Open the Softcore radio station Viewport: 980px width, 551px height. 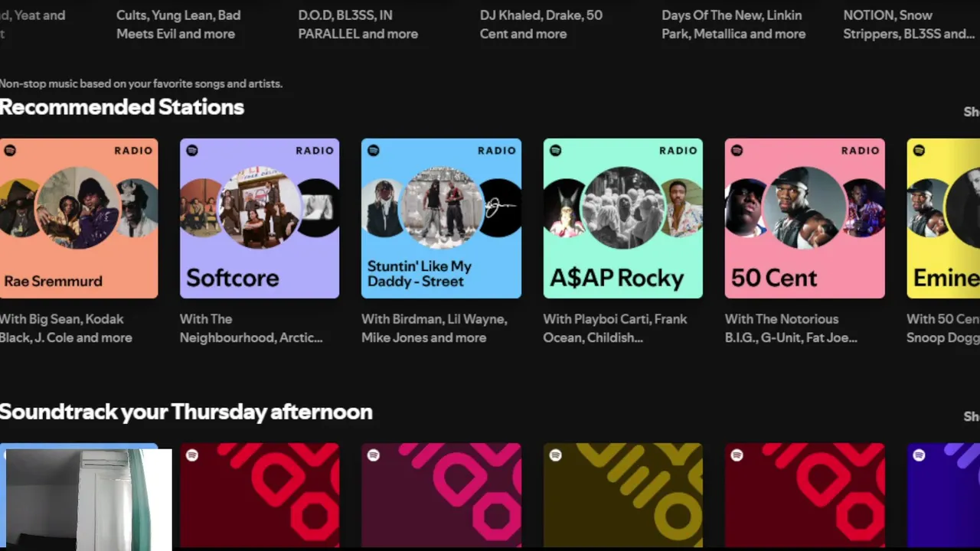coord(260,218)
